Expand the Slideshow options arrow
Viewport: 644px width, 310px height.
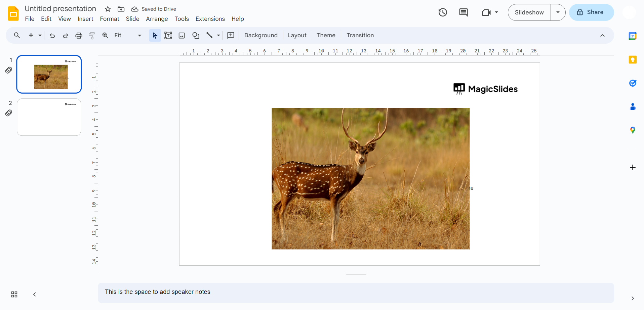(558, 12)
